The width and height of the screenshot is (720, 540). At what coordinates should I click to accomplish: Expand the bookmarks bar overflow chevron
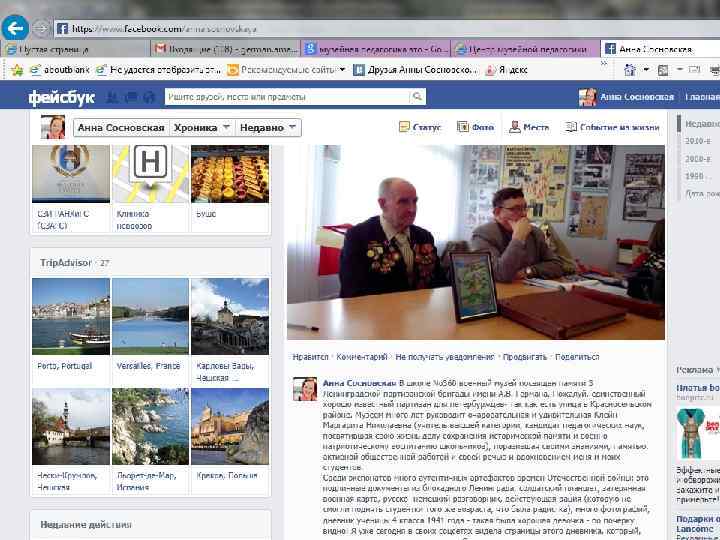(x=604, y=63)
